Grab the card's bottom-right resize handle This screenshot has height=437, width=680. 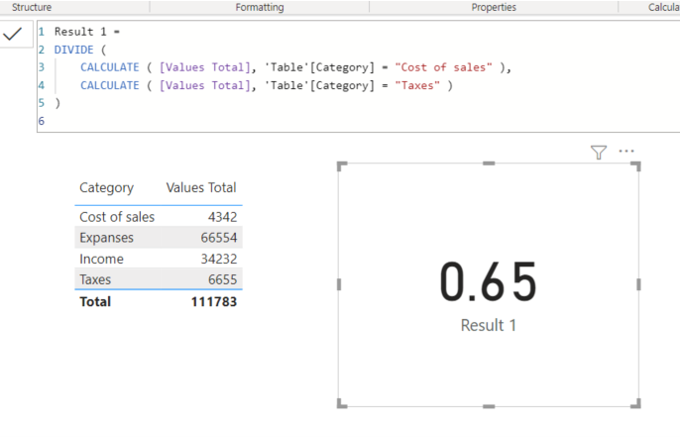point(636,404)
